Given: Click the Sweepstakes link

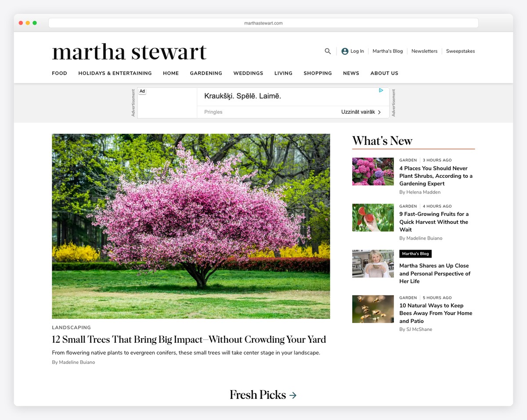Looking at the screenshot, I should coord(460,51).
